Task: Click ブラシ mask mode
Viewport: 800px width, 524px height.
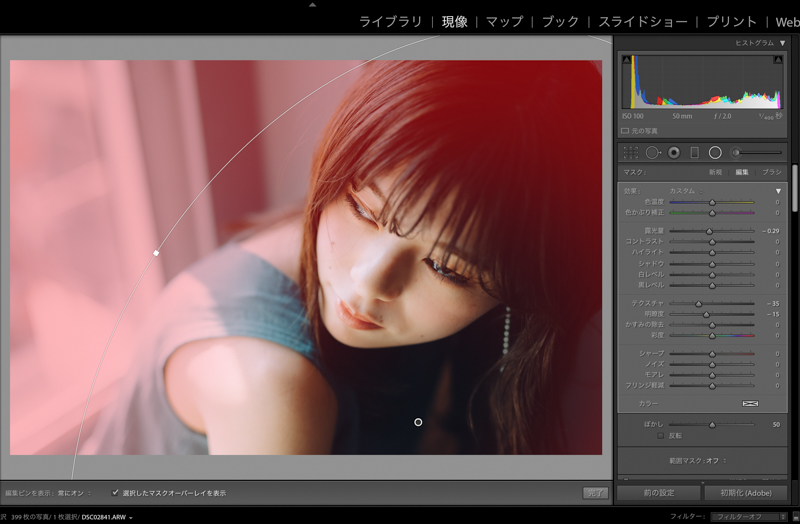Action: [771, 172]
